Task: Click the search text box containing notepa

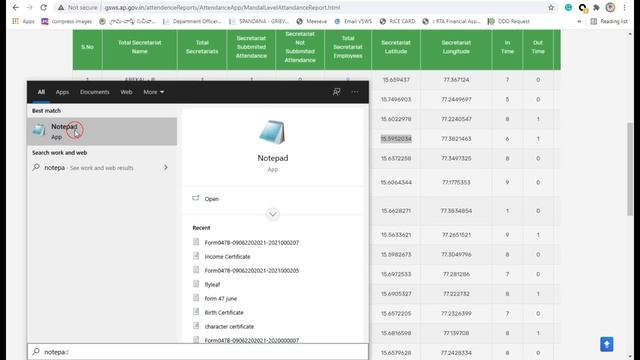Action: [x=198, y=351]
